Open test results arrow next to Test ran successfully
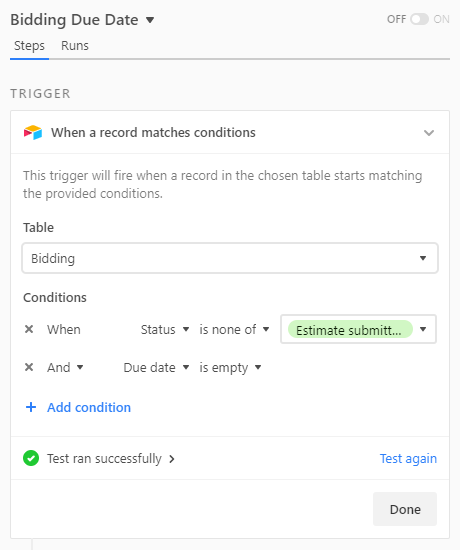The width and height of the screenshot is (460, 550). 172,459
